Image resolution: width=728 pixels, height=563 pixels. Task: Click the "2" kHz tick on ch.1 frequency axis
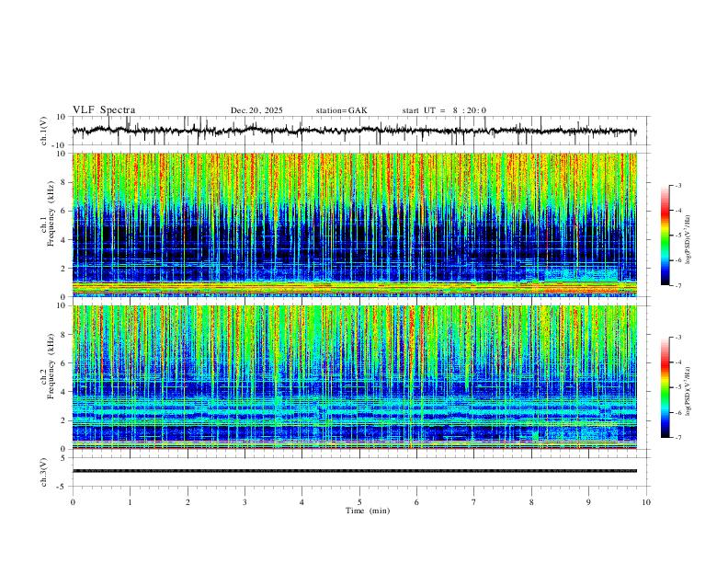64,269
